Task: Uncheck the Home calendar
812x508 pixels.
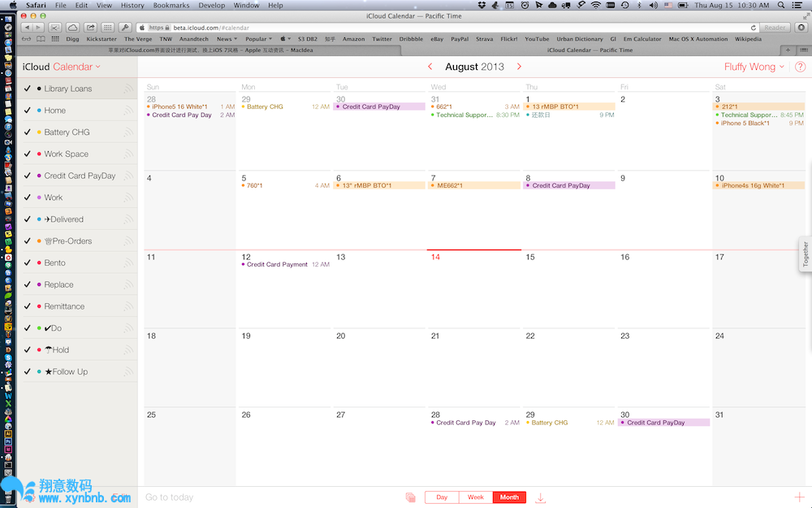Action: point(28,111)
